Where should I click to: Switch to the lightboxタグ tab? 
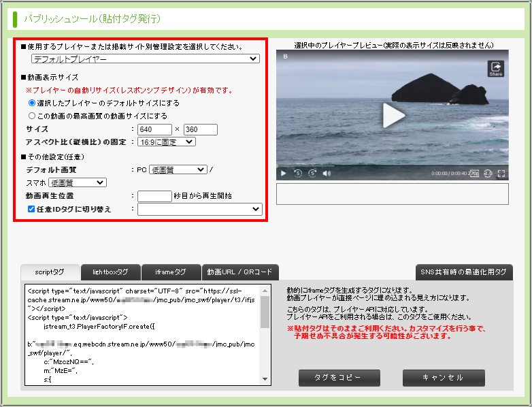[111, 272]
